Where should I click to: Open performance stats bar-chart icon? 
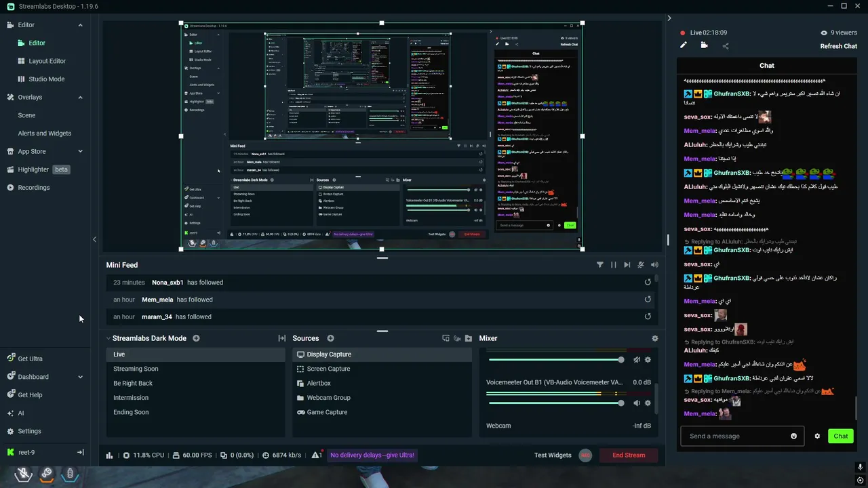point(110,455)
